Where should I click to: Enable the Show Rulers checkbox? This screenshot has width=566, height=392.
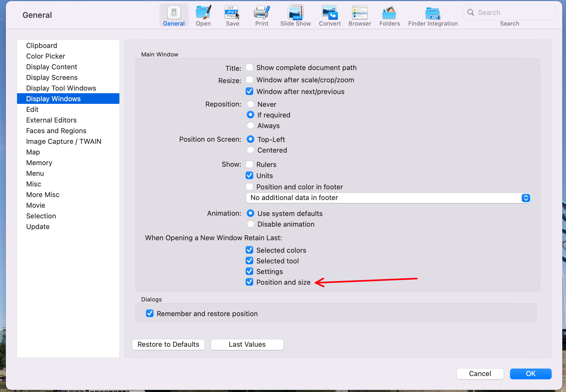click(x=249, y=164)
